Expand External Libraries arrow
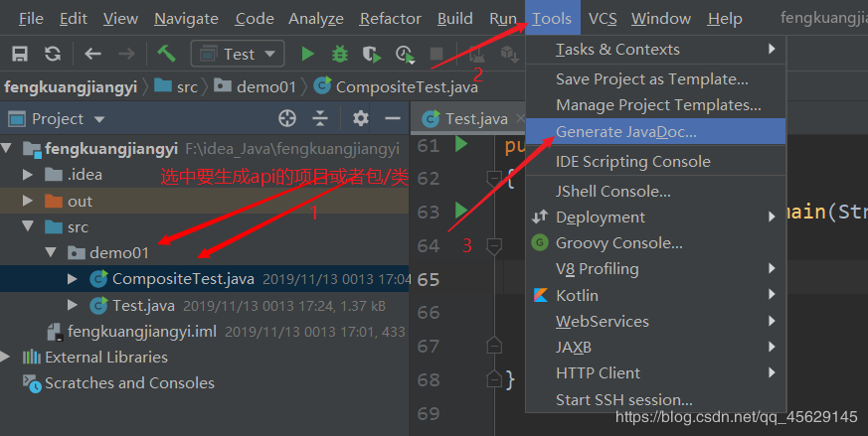The width and height of the screenshot is (868, 436). [6, 357]
